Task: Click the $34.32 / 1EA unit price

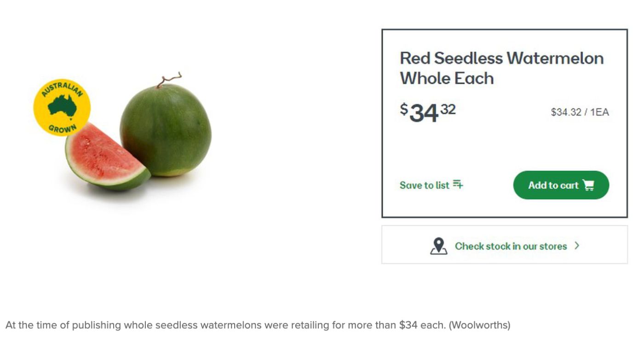Action: pyautogui.click(x=580, y=112)
